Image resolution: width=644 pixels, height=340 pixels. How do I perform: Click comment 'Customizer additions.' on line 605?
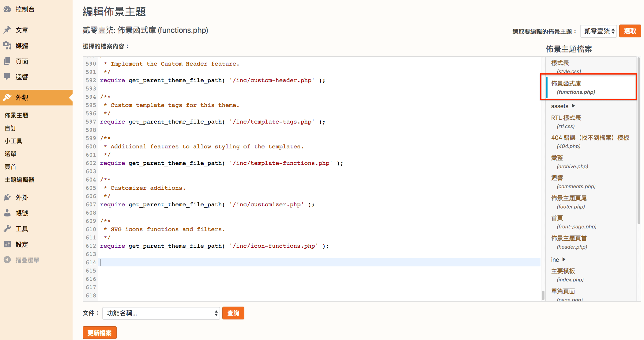[148, 188]
